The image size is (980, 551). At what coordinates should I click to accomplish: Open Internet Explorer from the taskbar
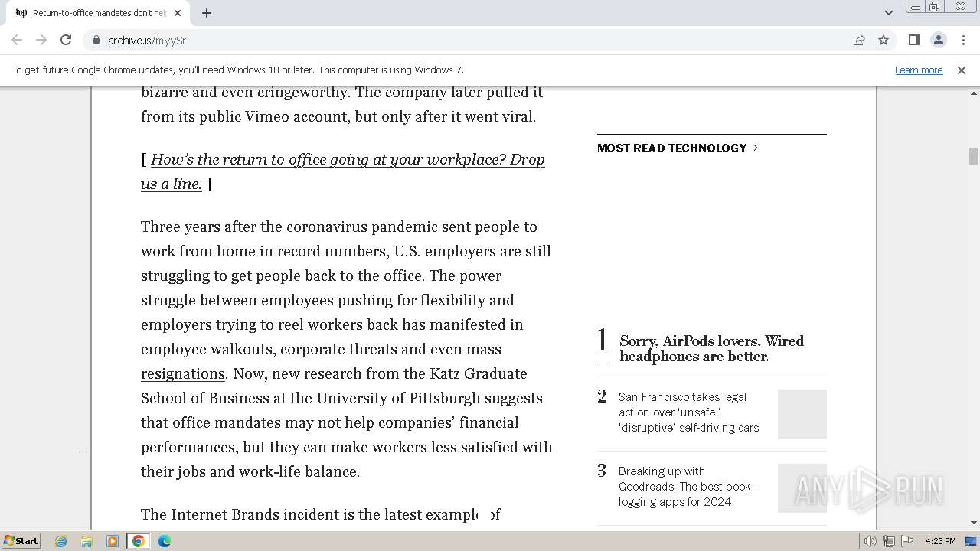(x=61, y=541)
